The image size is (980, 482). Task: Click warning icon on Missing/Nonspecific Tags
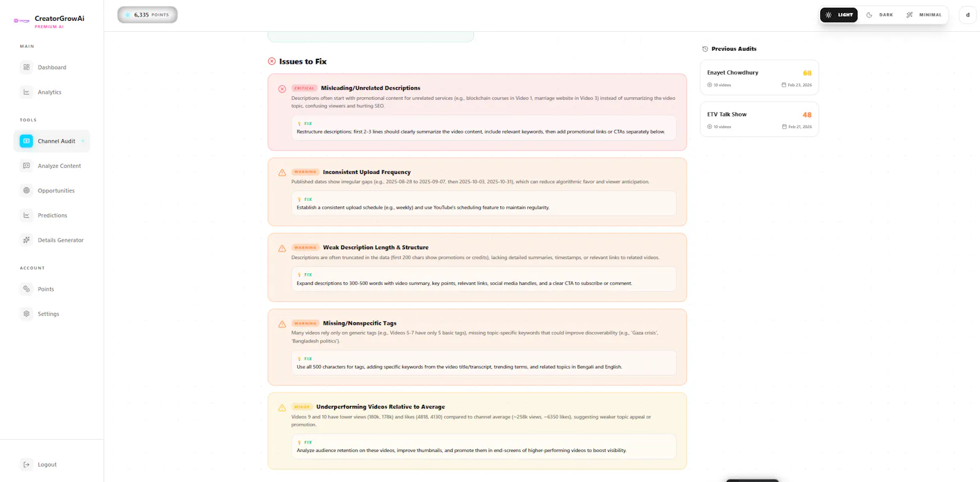pyautogui.click(x=282, y=324)
